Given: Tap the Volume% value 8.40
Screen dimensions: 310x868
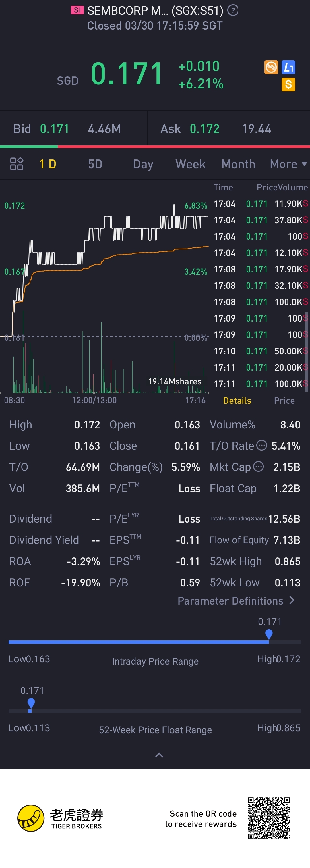Looking at the screenshot, I should click(x=290, y=425).
